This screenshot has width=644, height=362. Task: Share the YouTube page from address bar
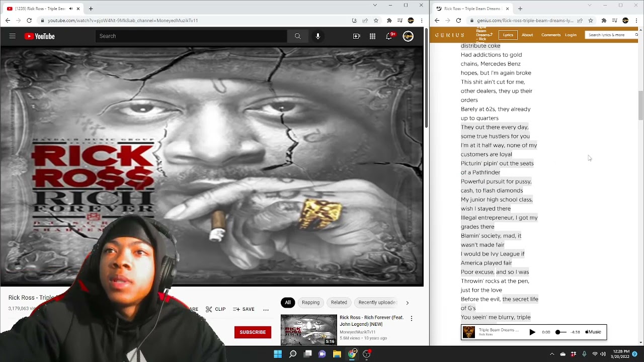tap(365, 21)
